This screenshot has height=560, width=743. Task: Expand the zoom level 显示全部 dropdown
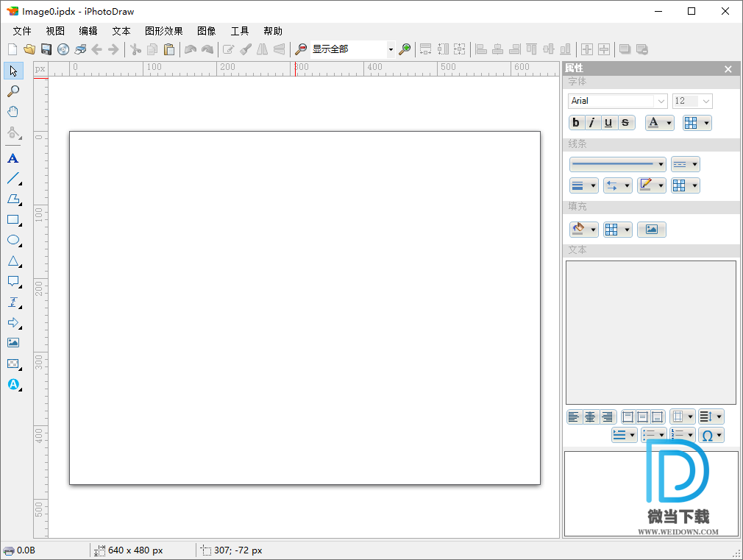[x=391, y=49]
